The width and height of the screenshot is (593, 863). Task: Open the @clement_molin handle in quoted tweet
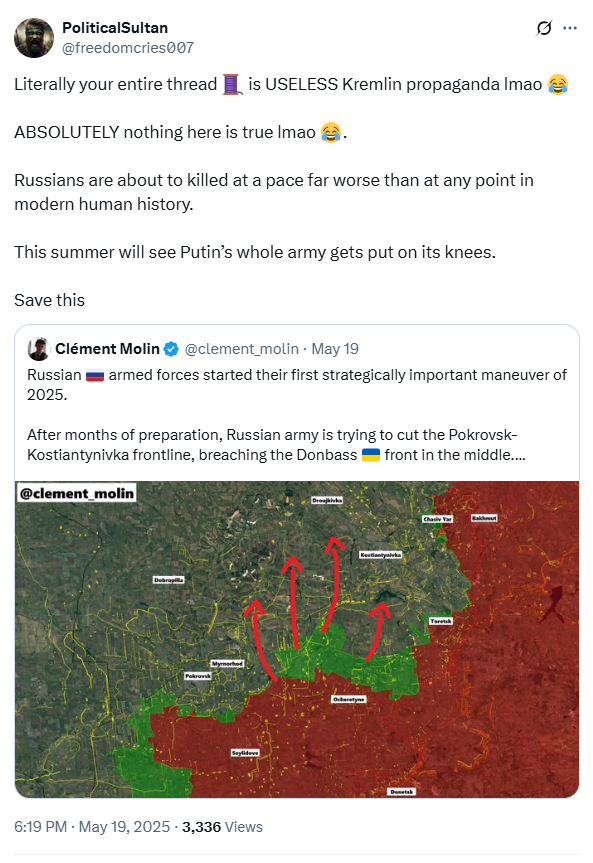(242, 349)
